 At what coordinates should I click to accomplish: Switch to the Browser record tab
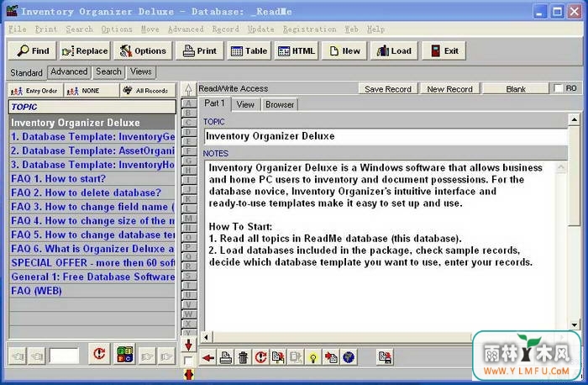tap(280, 105)
